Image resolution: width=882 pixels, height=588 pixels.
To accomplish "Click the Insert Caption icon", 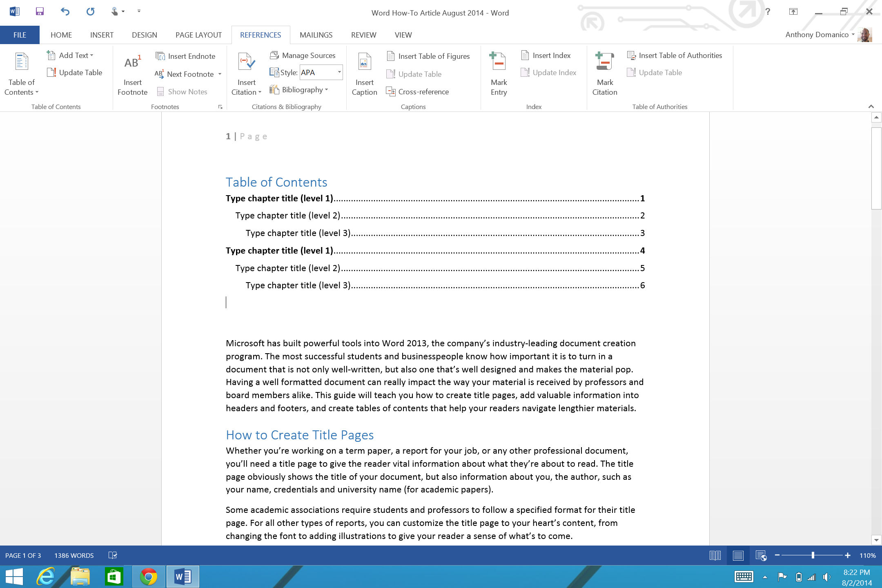I will tap(364, 72).
